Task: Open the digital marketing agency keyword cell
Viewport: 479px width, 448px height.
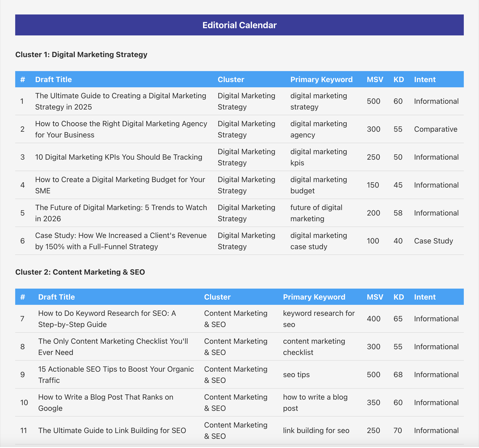Action: (318, 129)
